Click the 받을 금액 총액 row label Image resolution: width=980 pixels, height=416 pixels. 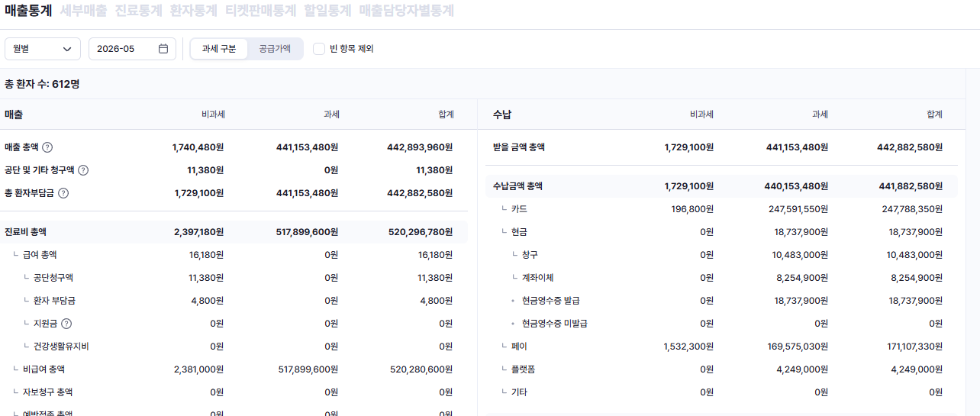pos(519,147)
